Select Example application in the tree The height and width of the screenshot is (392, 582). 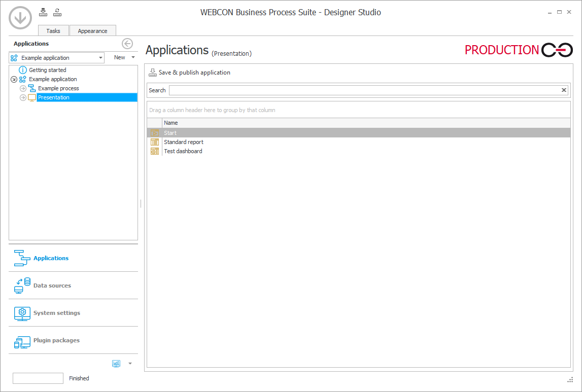pyautogui.click(x=53, y=79)
